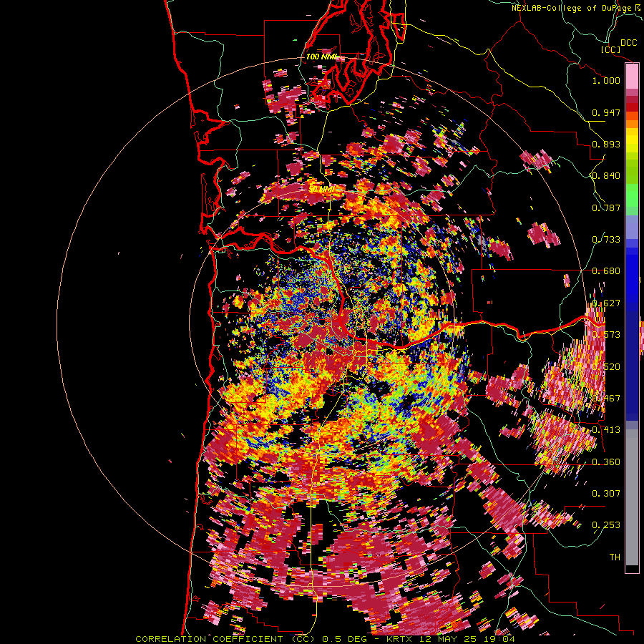Select the 0.733 value on the legend
This screenshot has width=644, height=644.
click(606, 240)
